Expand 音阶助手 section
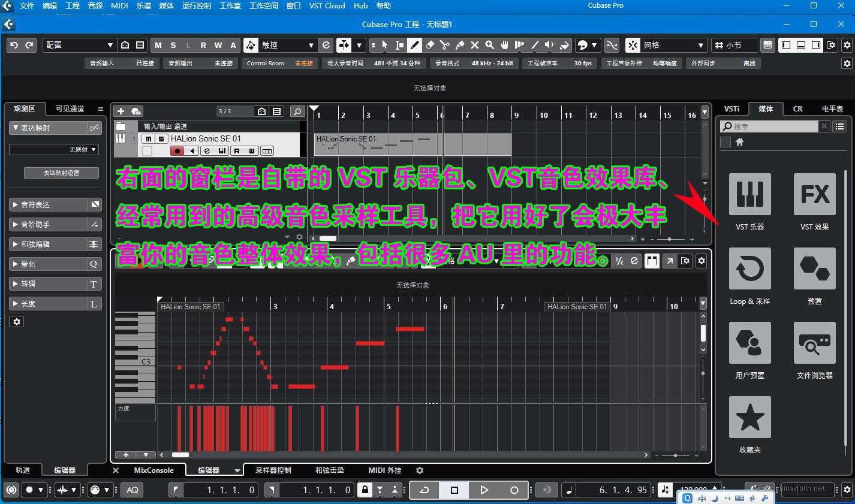The height and width of the screenshot is (504, 855). click(48, 224)
